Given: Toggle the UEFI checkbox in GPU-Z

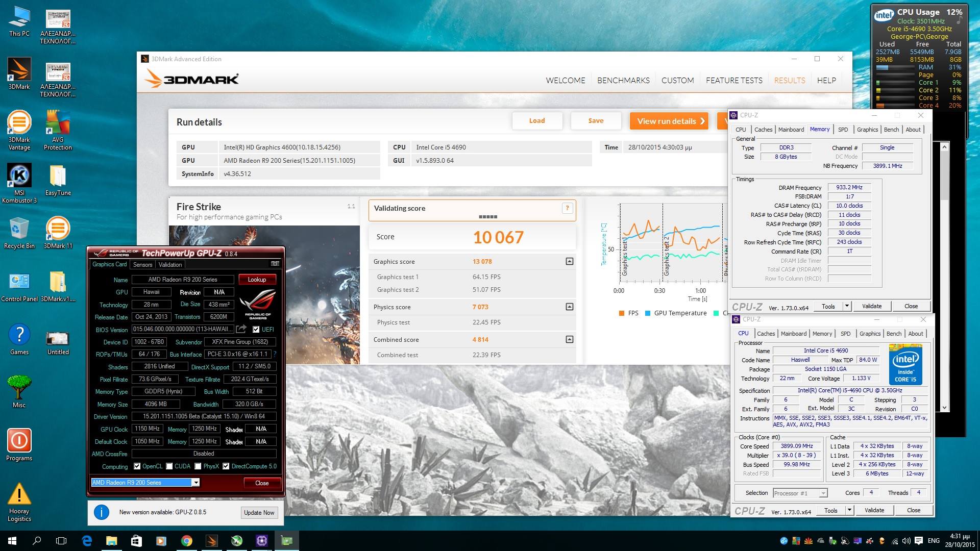Looking at the screenshot, I should (x=256, y=329).
